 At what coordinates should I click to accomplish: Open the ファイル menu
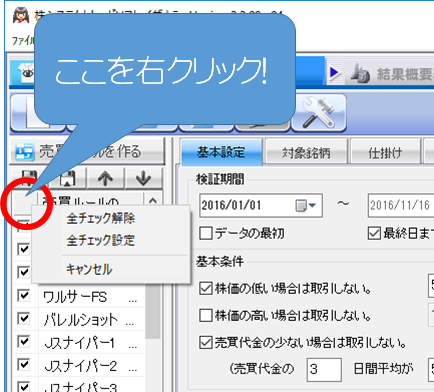[23, 41]
